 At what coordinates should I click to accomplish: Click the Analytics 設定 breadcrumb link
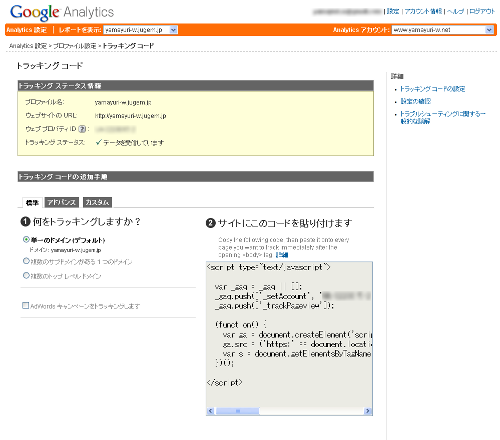[28, 46]
